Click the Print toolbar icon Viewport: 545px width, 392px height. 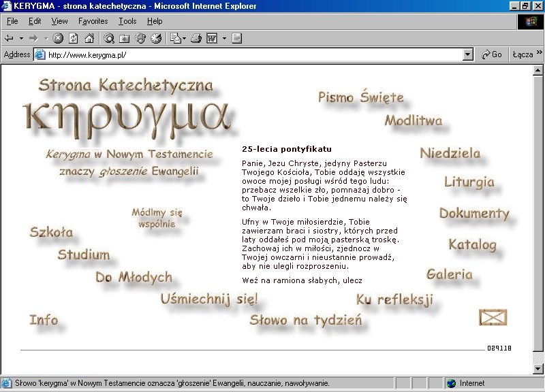[196, 38]
